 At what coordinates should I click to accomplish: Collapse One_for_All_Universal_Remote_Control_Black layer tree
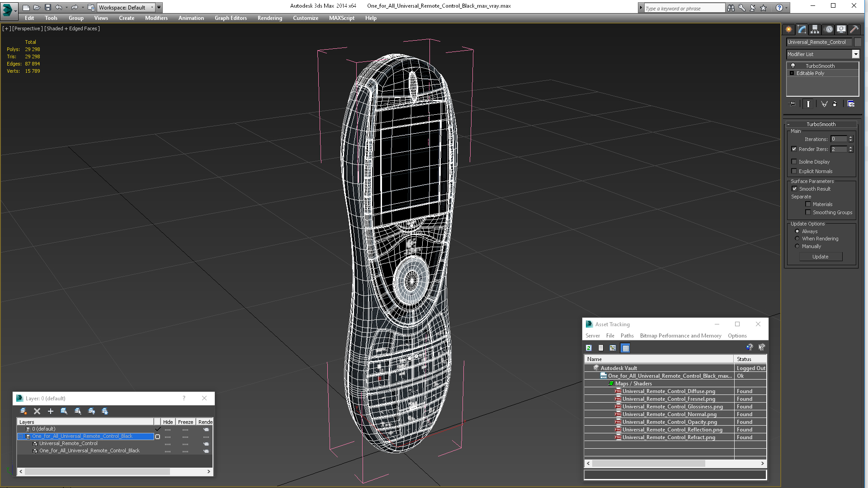coord(21,436)
